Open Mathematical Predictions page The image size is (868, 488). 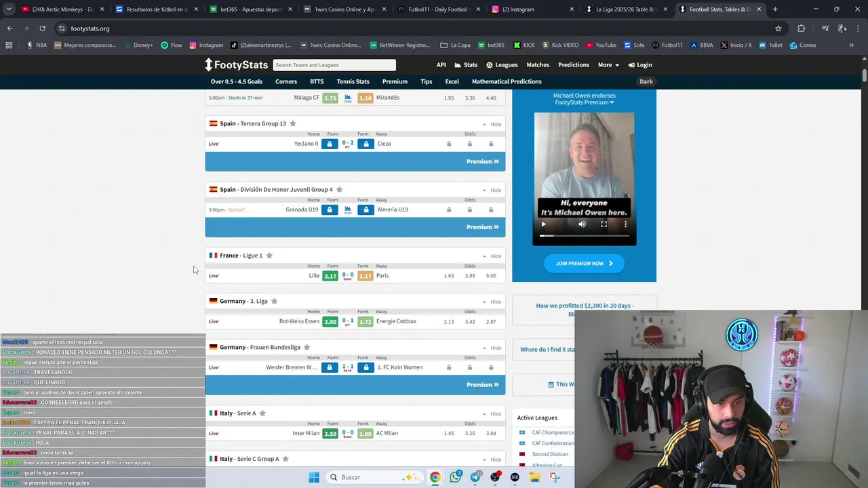[x=507, y=81]
